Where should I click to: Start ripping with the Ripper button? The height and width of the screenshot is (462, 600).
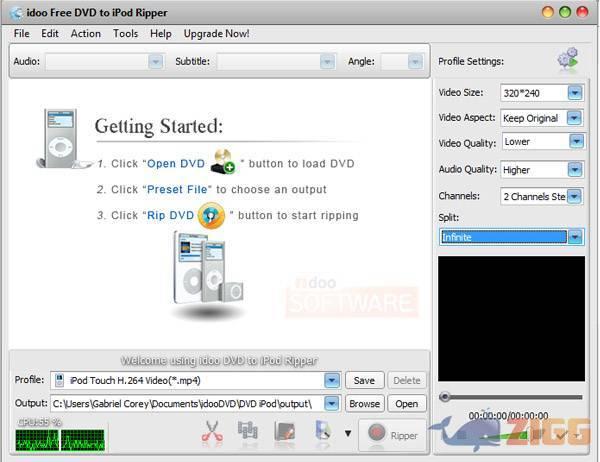(x=392, y=434)
